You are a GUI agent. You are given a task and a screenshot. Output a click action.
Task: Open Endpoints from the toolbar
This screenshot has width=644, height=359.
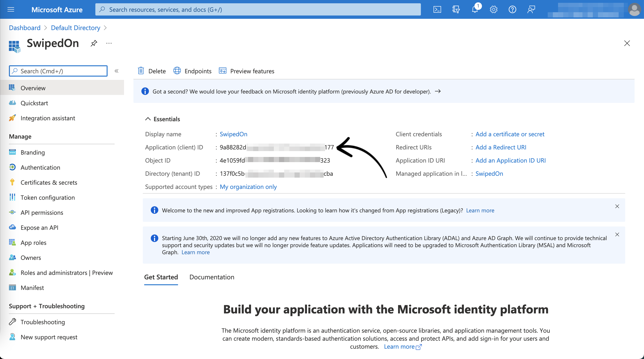coord(192,71)
